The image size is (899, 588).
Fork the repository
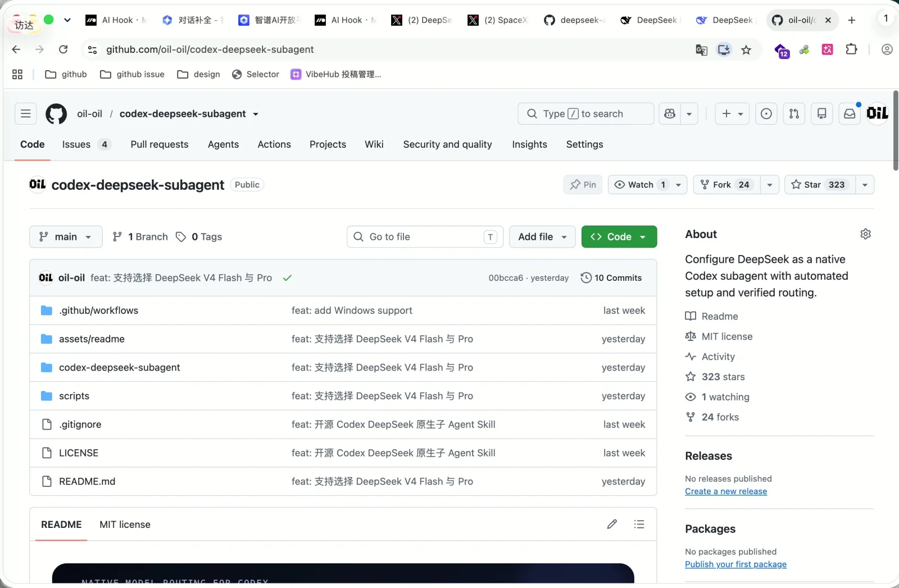tap(727, 185)
